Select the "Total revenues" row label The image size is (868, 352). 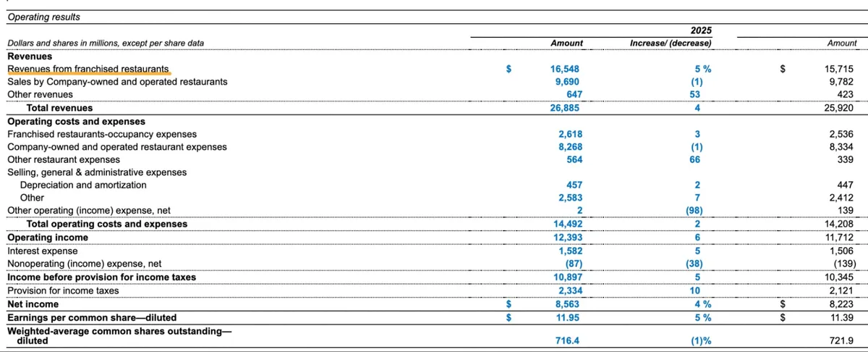[59, 108]
